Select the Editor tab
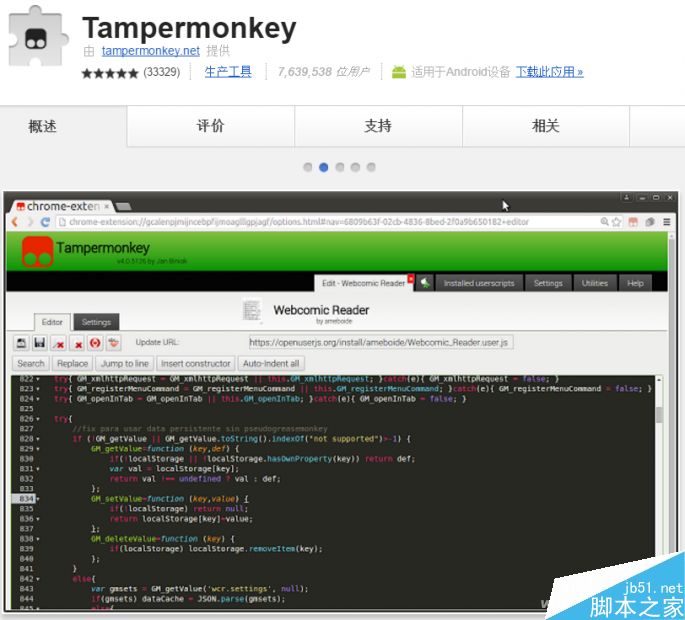This screenshot has height=620, width=685. click(x=52, y=322)
